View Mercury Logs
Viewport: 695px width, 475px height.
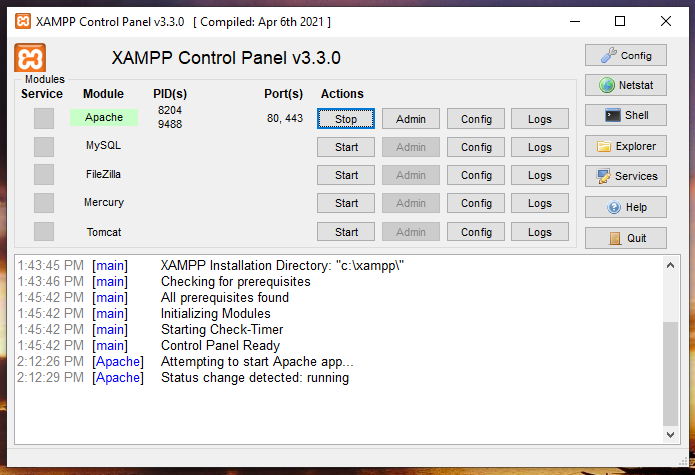(x=539, y=203)
